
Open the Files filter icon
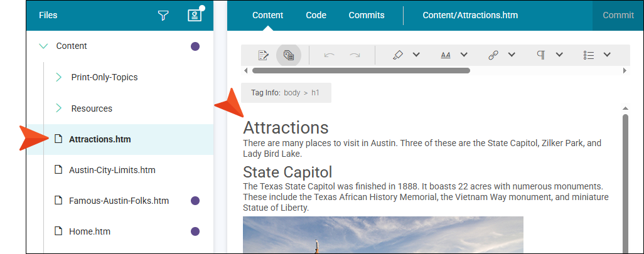coord(163,16)
